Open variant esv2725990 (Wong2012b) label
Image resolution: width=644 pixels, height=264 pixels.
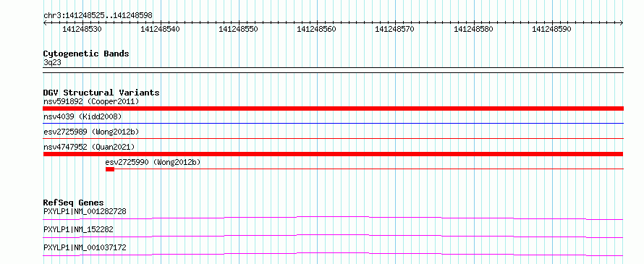[x=153, y=162]
